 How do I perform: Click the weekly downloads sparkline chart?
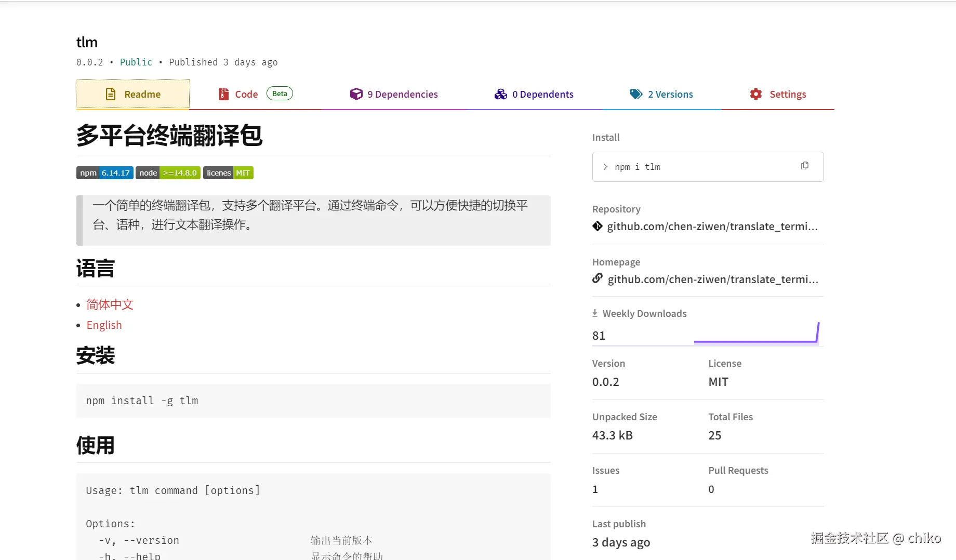(x=757, y=333)
